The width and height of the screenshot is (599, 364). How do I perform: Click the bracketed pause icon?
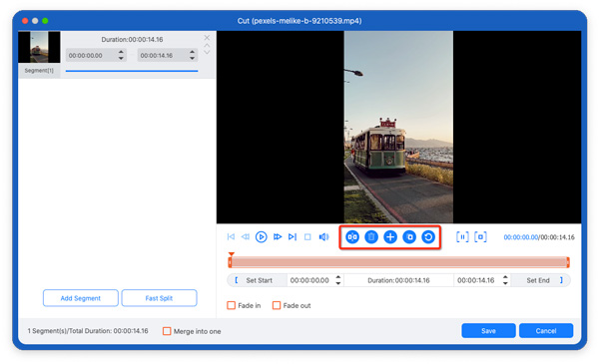[462, 237]
